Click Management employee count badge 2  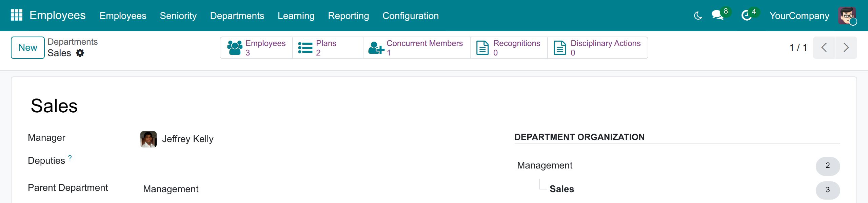[x=827, y=166]
